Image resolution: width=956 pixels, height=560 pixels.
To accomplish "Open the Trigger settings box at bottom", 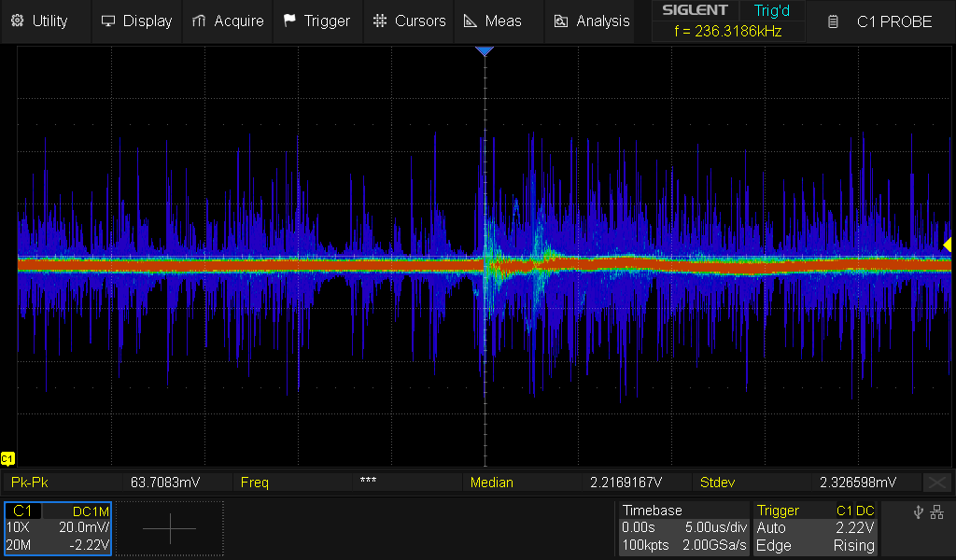I will pyautogui.click(x=815, y=528).
